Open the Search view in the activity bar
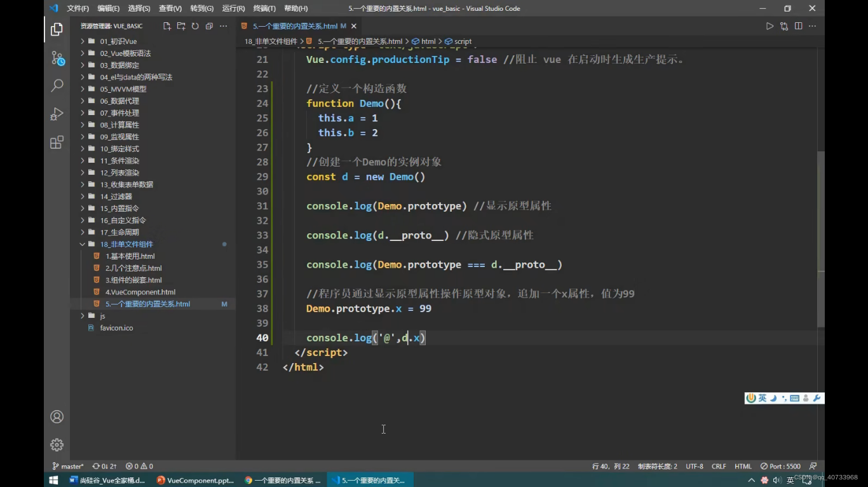The image size is (868, 487). (x=57, y=85)
